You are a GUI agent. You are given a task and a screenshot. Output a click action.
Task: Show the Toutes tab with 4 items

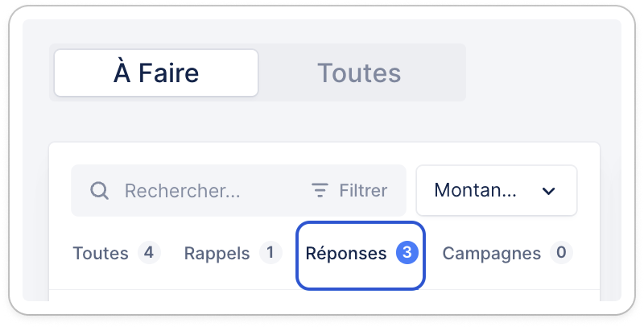[x=117, y=253]
